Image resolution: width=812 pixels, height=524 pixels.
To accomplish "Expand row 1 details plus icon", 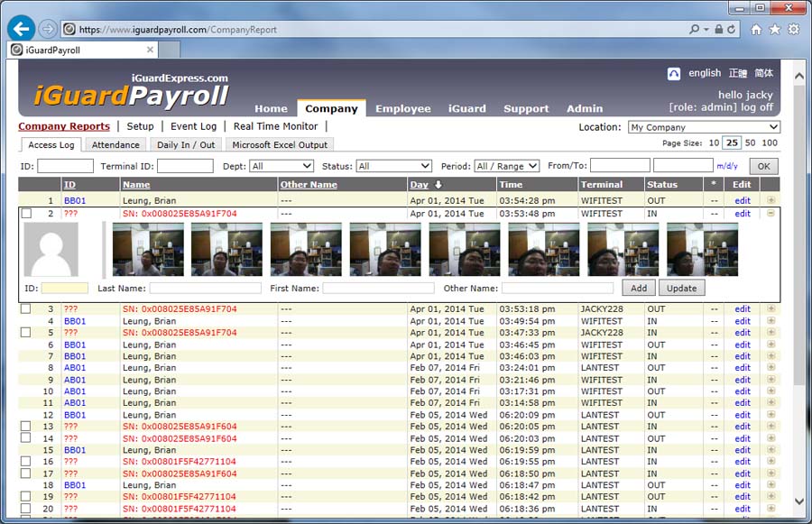I will (x=771, y=200).
